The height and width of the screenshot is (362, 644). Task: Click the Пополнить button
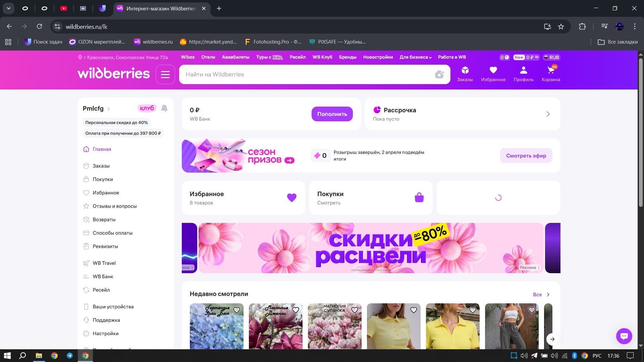click(x=332, y=114)
